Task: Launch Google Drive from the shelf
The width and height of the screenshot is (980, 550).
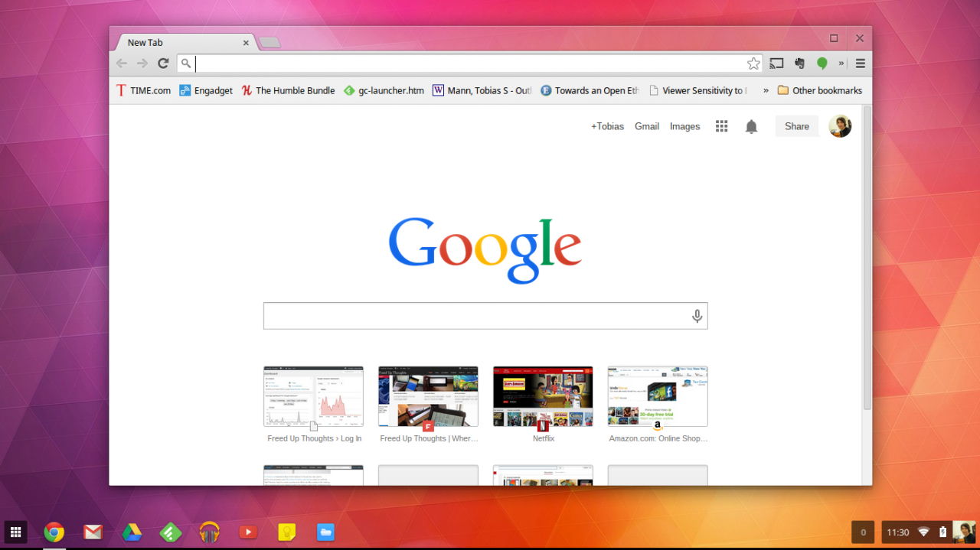Action: click(132, 532)
